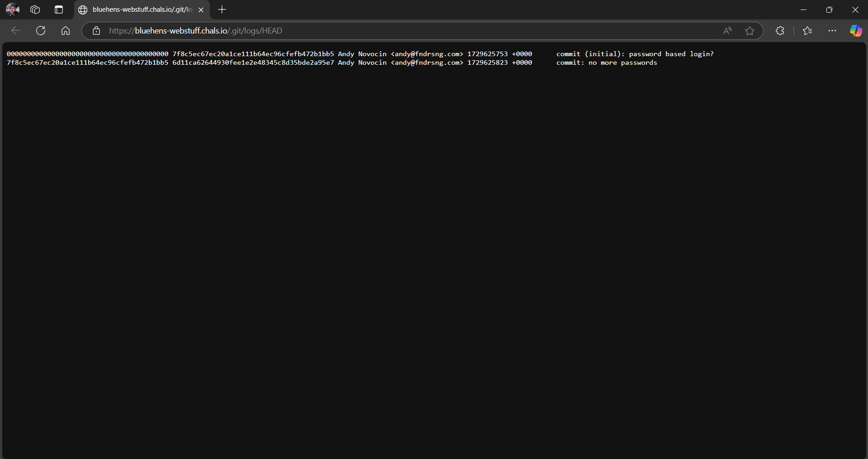The width and height of the screenshot is (868, 459).
Task: Add this page to favorites star
Action: (x=749, y=30)
